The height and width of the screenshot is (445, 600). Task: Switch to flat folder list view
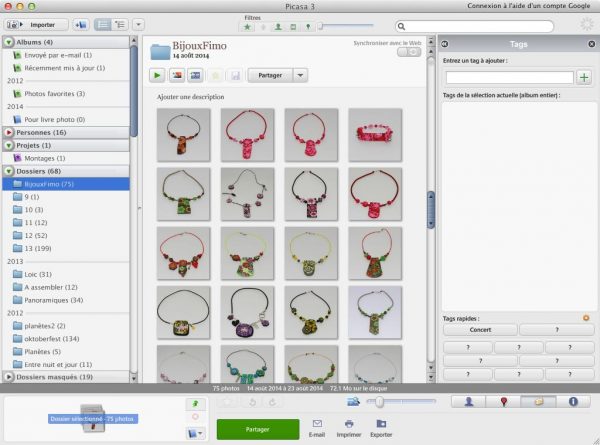[102, 24]
